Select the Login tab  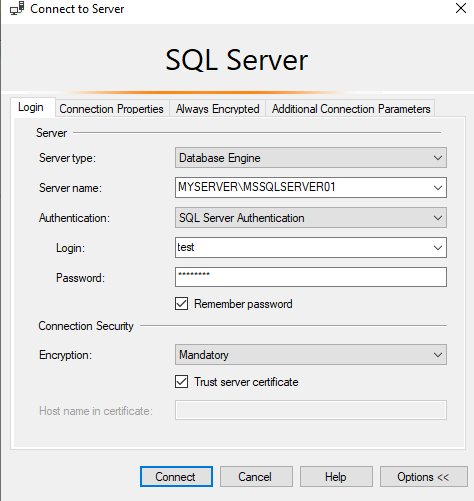click(x=31, y=107)
